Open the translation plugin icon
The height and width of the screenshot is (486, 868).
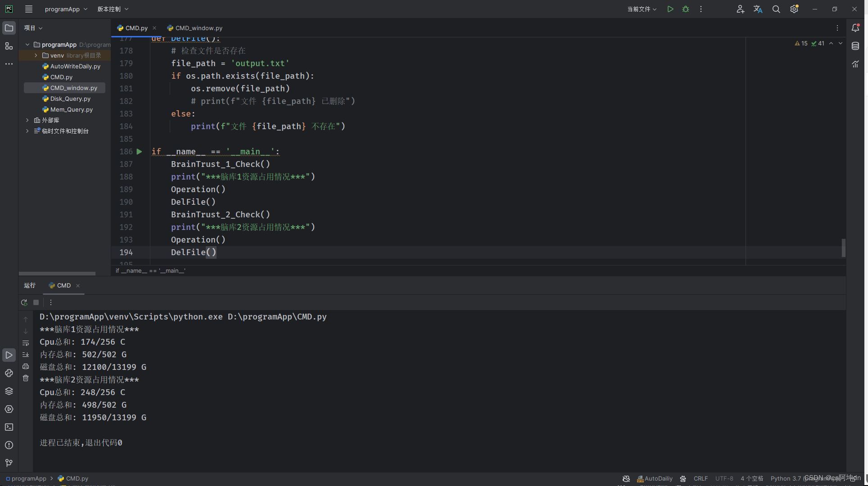click(x=758, y=9)
